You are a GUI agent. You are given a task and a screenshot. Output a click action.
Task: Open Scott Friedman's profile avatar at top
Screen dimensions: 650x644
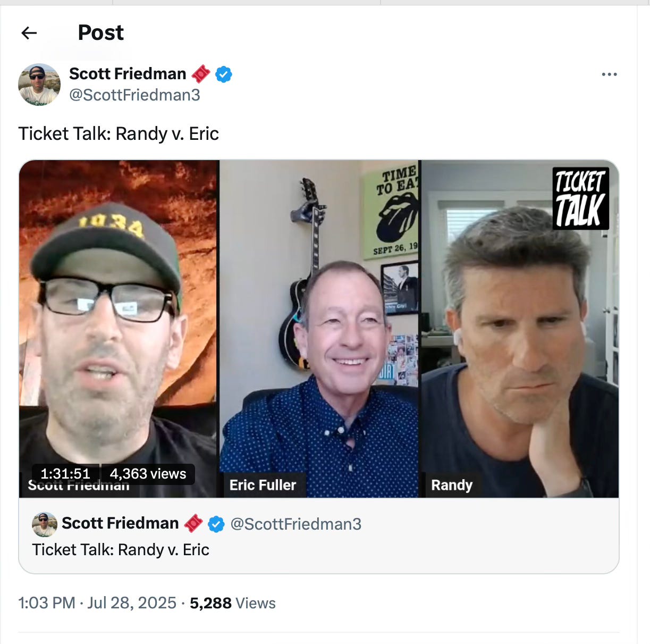pyautogui.click(x=39, y=85)
